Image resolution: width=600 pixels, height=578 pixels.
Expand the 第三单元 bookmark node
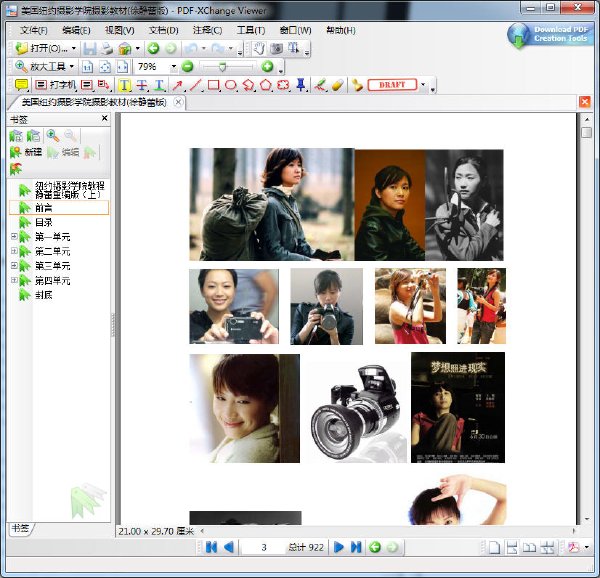pyautogui.click(x=14, y=265)
